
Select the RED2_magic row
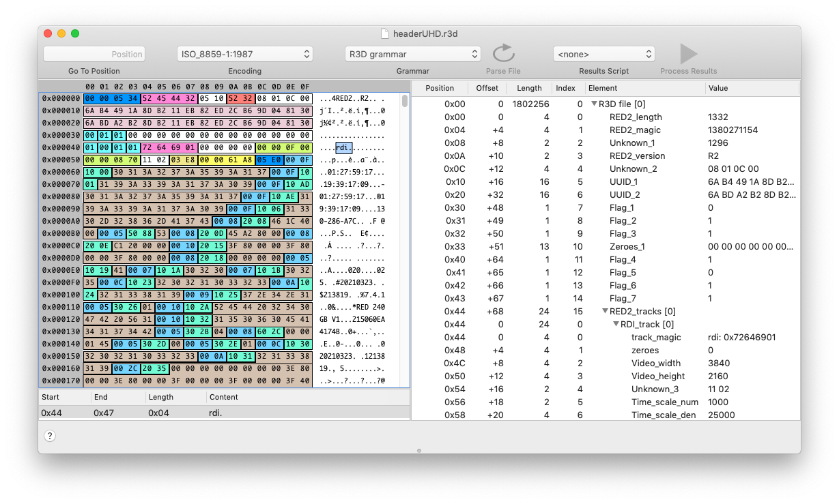(x=605, y=130)
